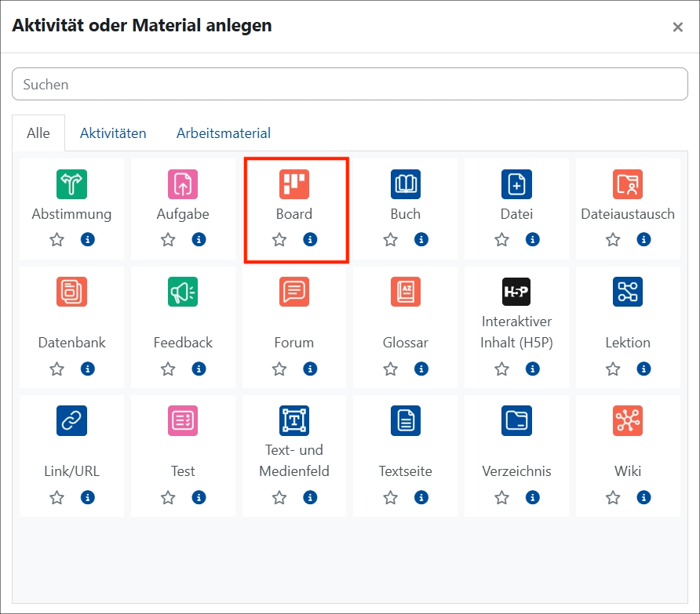Click the Lektion activity icon
The height and width of the screenshot is (614, 700).
pos(628,292)
